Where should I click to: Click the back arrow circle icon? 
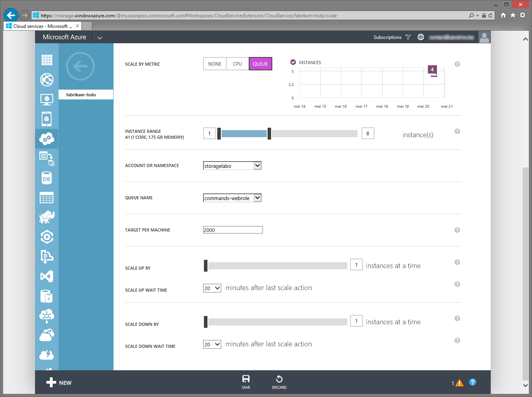click(81, 66)
